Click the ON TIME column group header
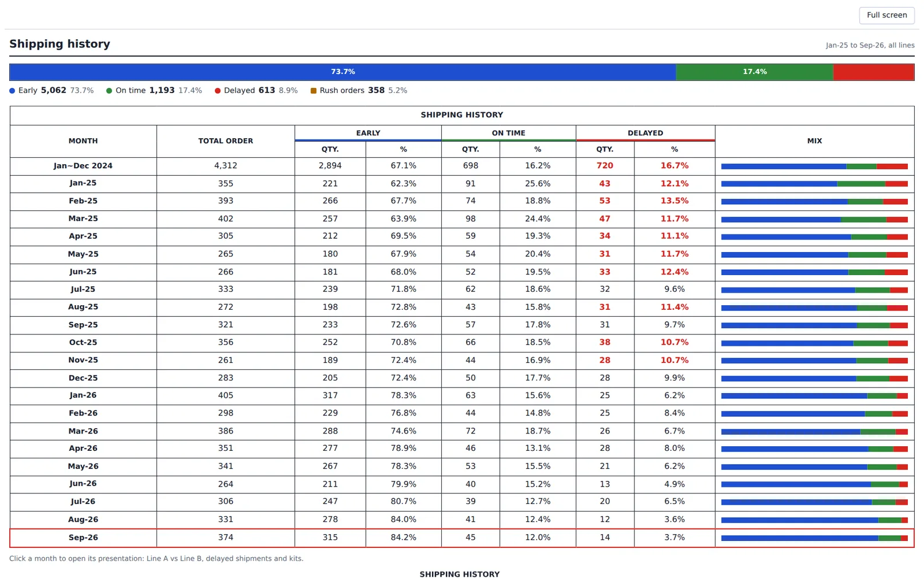Image resolution: width=924 pixels, height=578 pixels. click(x=509, y=133)
